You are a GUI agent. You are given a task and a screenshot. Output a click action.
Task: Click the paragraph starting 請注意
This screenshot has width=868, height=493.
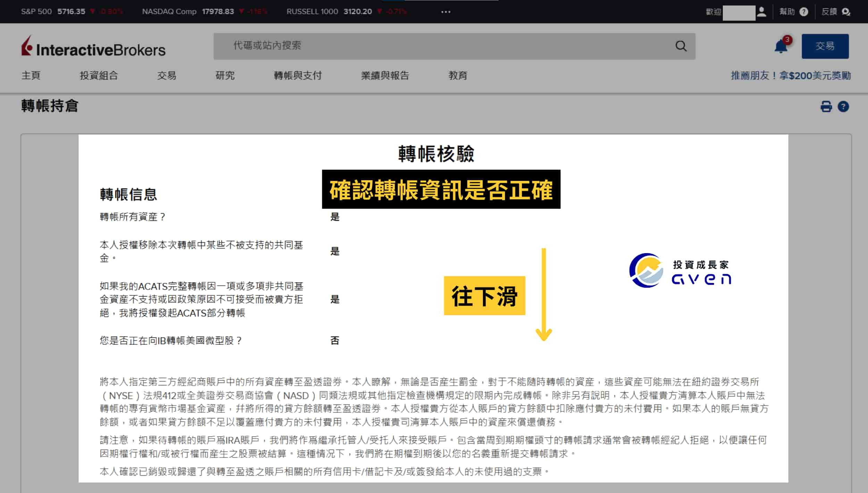433,447
